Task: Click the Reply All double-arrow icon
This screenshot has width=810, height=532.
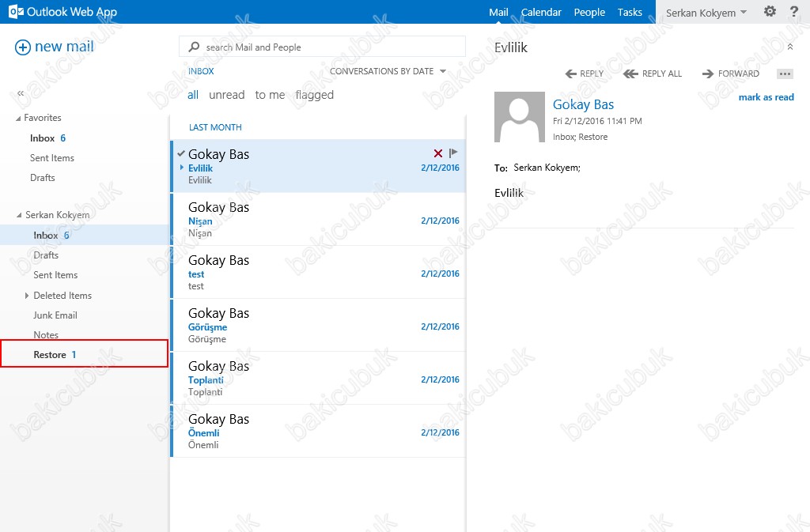Action: point(630,74)
